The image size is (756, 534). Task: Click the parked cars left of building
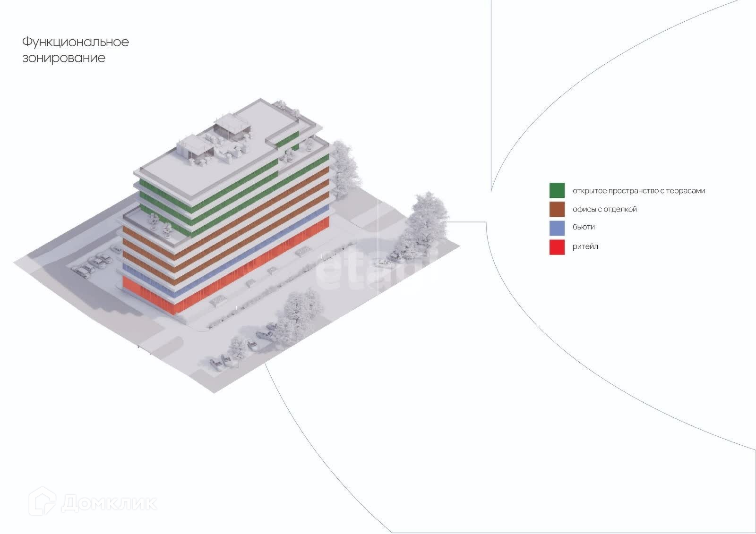(94, 262)
